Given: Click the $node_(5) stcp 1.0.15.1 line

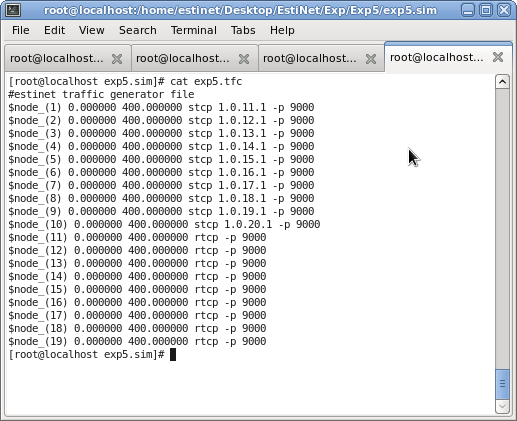Looking at the screenshot, I should coord(161,160).
